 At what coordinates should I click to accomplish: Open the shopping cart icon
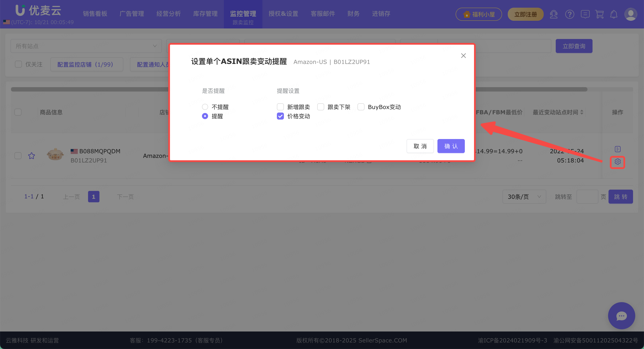[600, 14]
